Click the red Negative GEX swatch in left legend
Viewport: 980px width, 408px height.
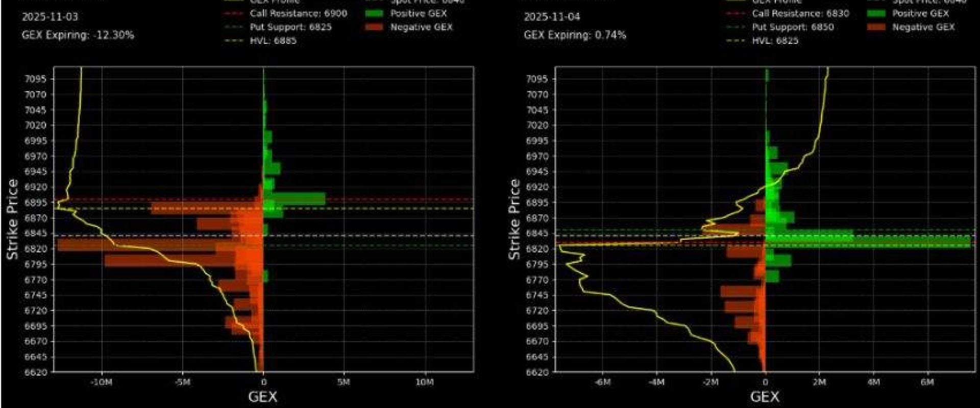(x=375, y=27)
